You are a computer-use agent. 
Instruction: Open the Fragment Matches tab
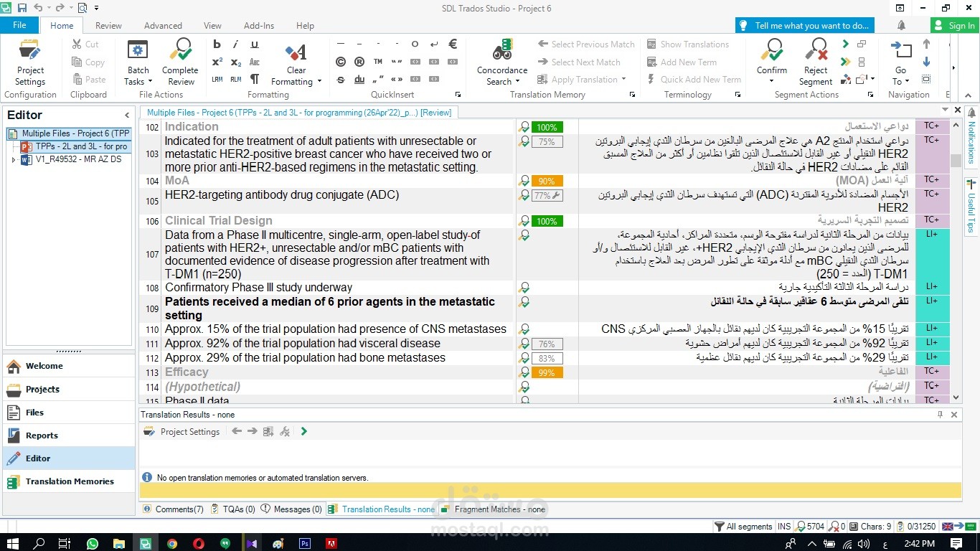[494, 509]
